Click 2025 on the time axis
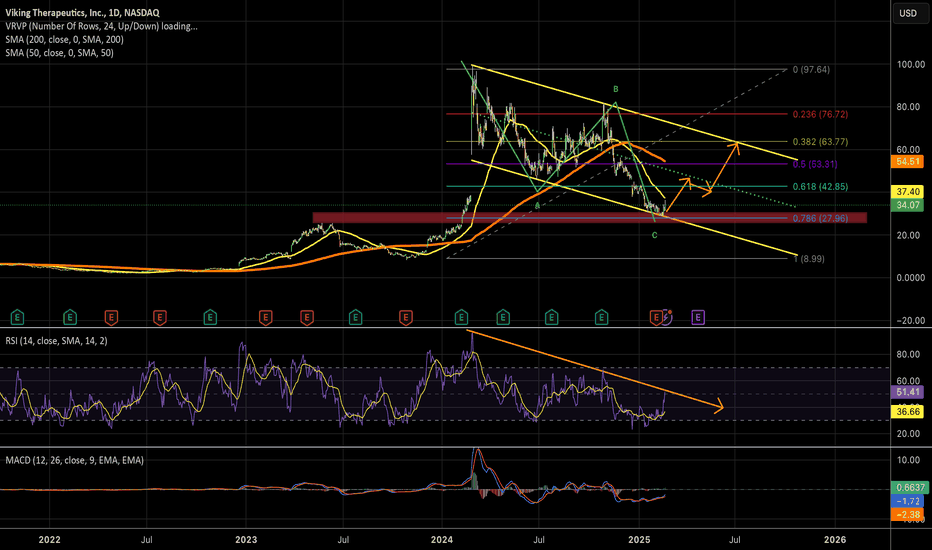932x550 pixels. tap(639, 539)
